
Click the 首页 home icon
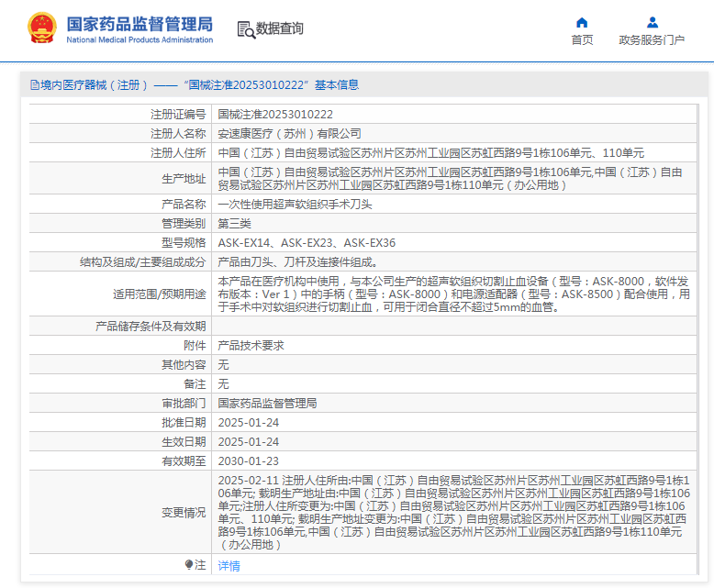coord(582,23)
